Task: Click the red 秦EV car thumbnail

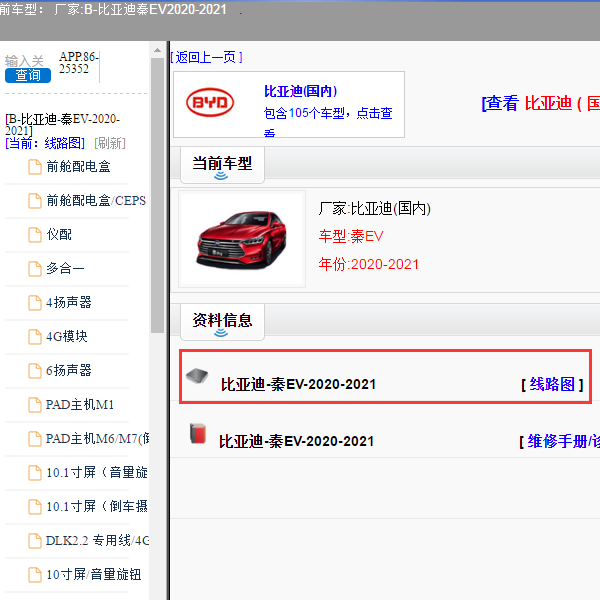Action: click(242, 239)
